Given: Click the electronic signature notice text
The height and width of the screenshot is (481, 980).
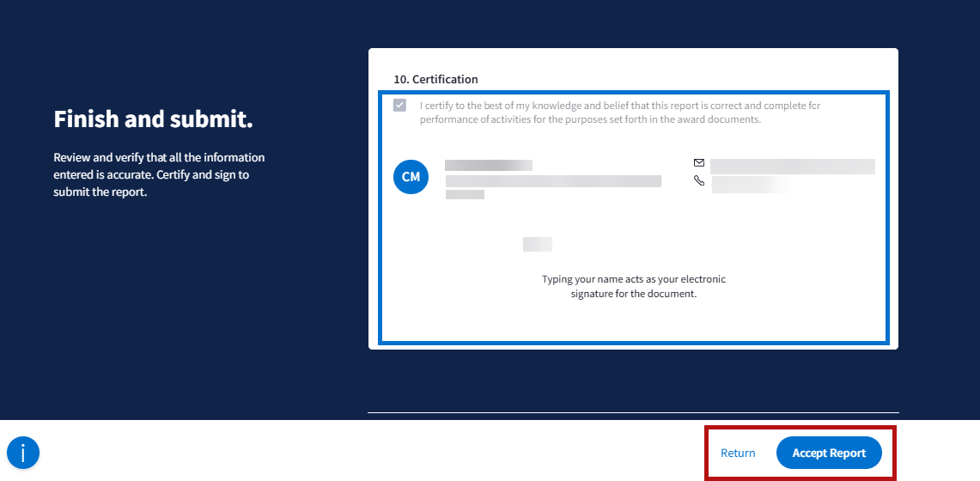Looking at the screenshot, I should point(634,287).
